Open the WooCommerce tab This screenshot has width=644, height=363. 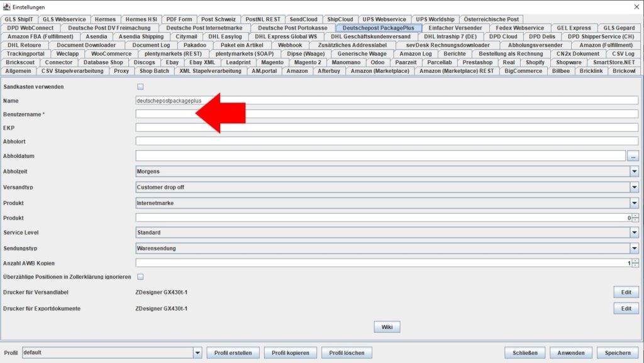111,54
